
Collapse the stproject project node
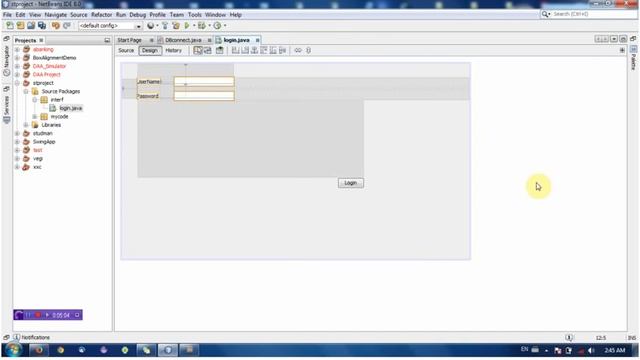click(18, 83)
